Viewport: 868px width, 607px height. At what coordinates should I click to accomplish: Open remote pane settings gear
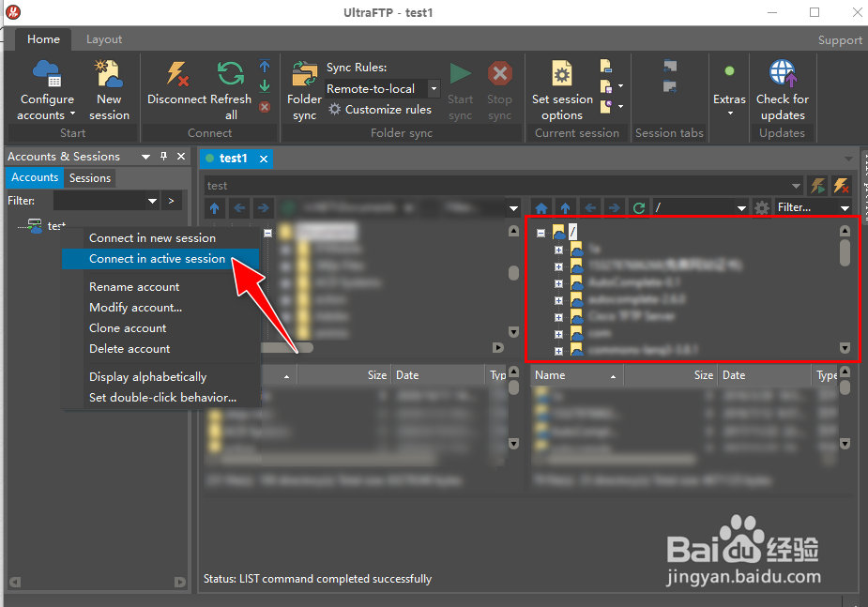(x=762, y=208)
